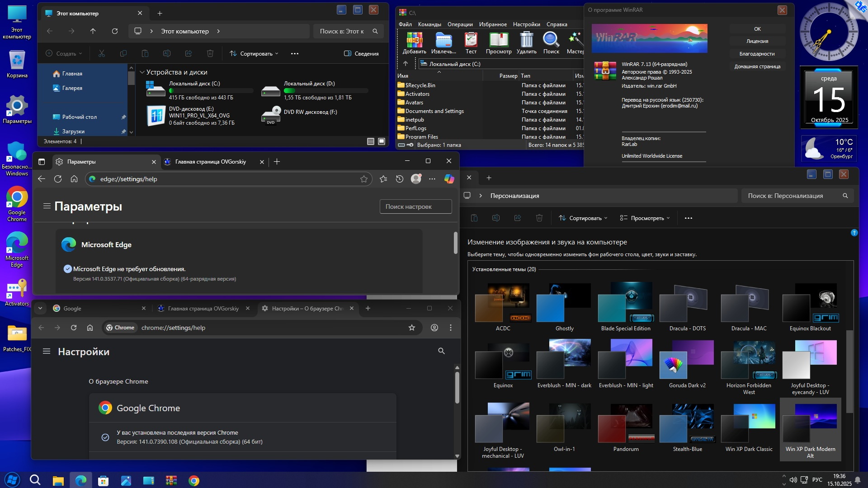Image resolution: width=868 pixels, height=488 pixels.
Task: Click WinRAR's Просмотр (View) toolbar icon
Action: [498, 40]
